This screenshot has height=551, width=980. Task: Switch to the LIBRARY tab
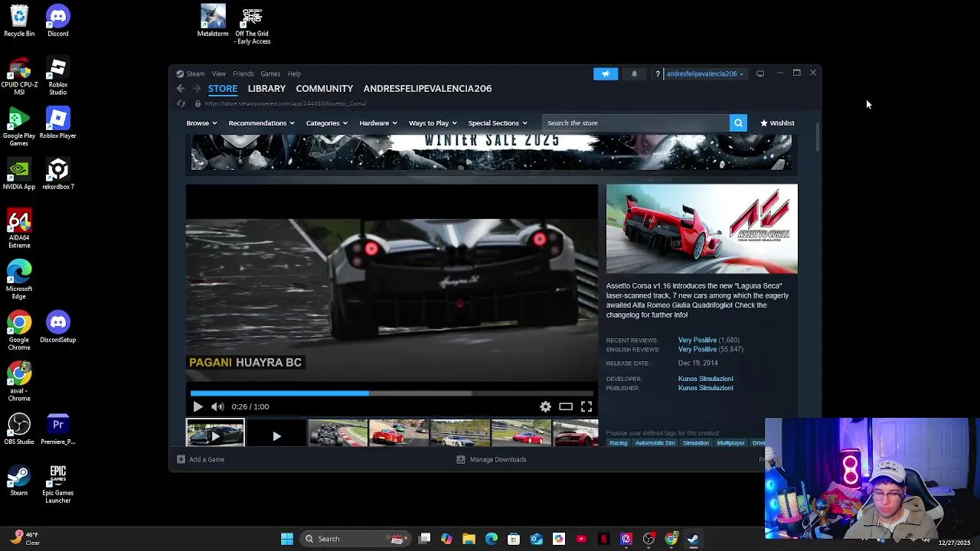pos(266,89)
